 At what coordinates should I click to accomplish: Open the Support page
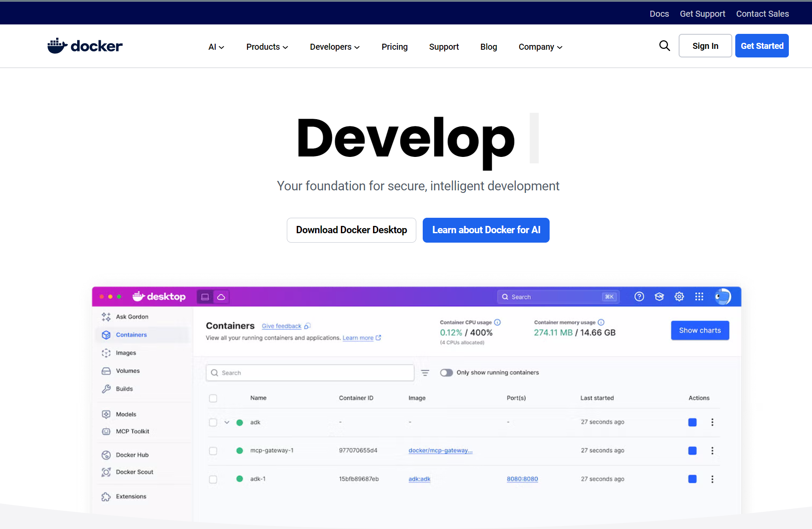444,47
